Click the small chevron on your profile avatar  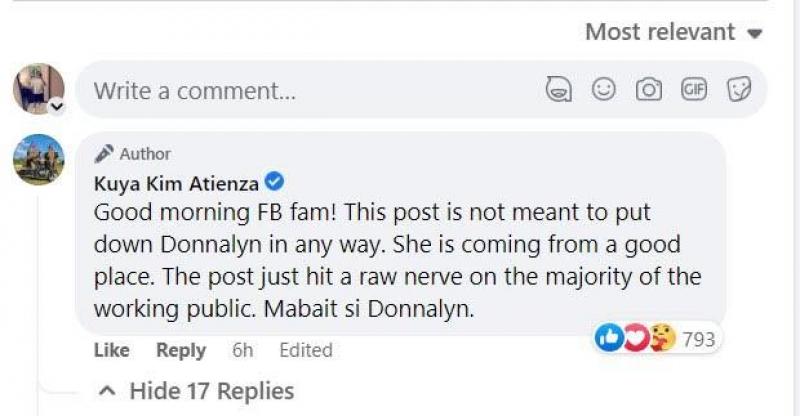(56, 104)
